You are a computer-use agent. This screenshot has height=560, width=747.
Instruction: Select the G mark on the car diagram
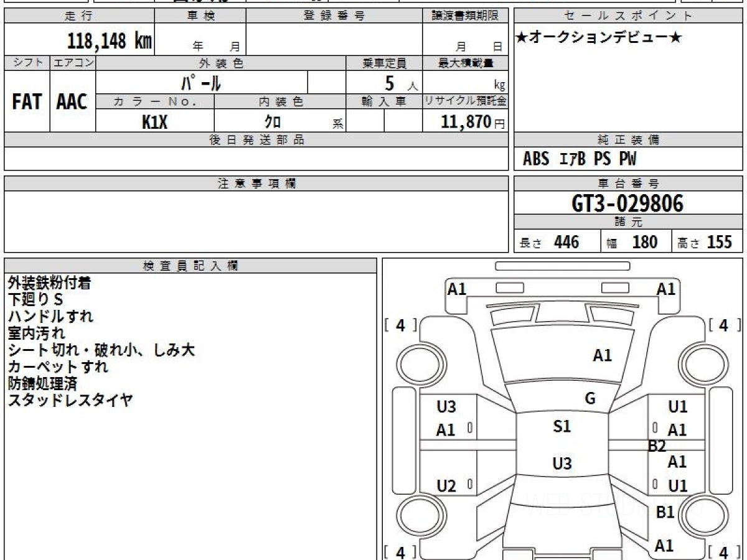(x=590, y=399)
